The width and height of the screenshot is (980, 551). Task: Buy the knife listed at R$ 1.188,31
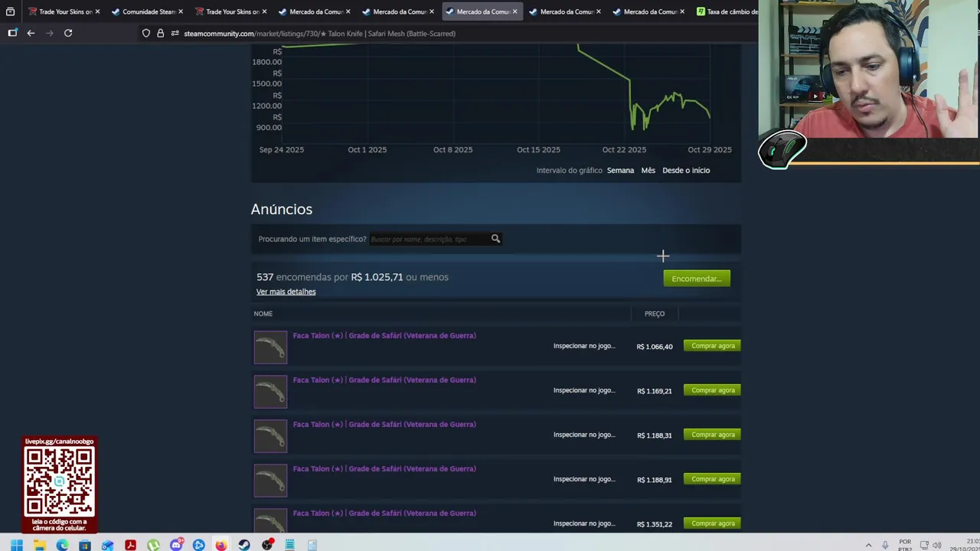click(x=713, y=435)
